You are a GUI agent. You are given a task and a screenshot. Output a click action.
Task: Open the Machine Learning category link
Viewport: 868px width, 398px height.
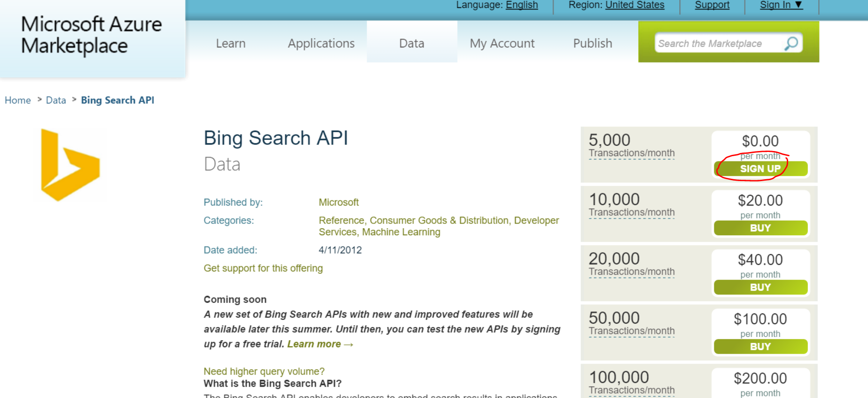point(401,232)
